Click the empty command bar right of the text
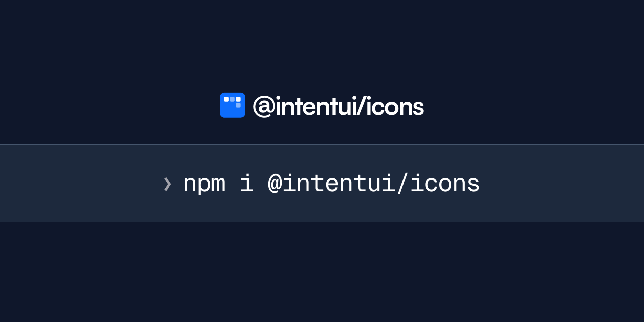Image resolution: width=644 pixels, height=322 pixels. (562, 184)
